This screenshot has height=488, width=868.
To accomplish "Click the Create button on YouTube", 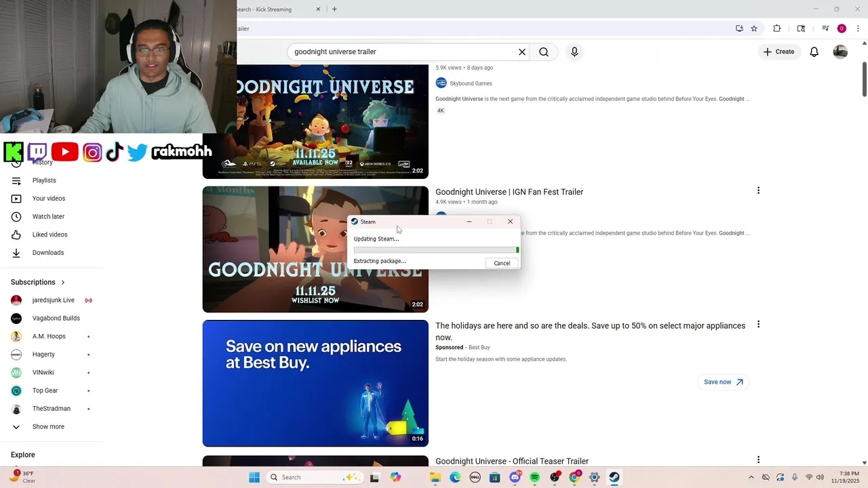I will pos(778,52).
